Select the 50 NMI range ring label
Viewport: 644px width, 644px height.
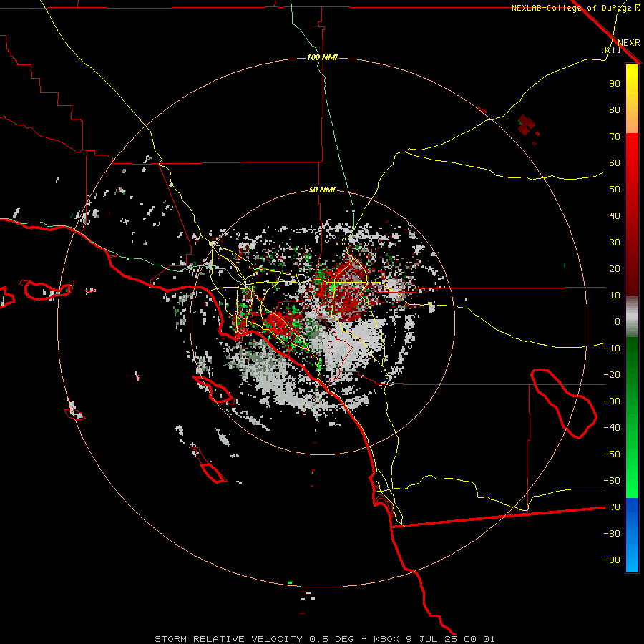coord(322,190)
